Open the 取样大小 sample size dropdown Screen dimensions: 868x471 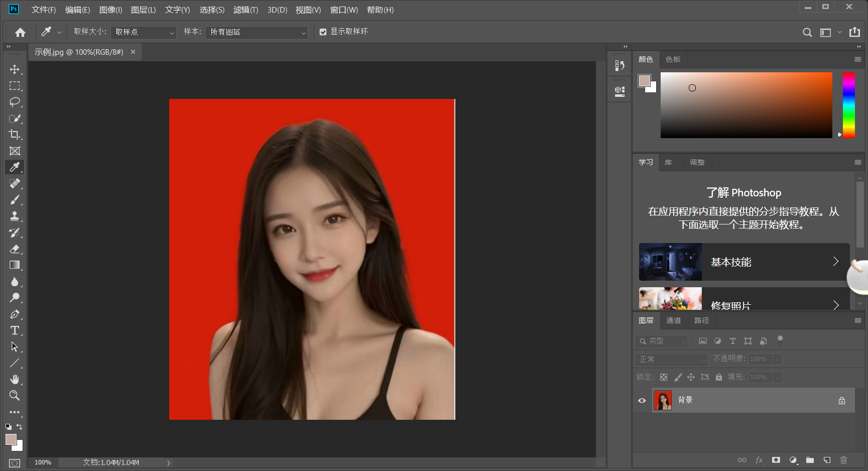click(x=144, y=32)
